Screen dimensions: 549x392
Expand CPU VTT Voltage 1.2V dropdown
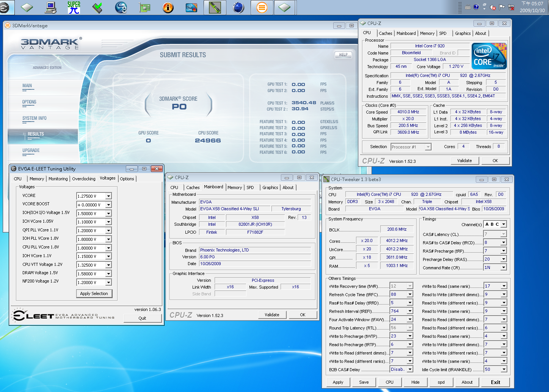point(108,265)
